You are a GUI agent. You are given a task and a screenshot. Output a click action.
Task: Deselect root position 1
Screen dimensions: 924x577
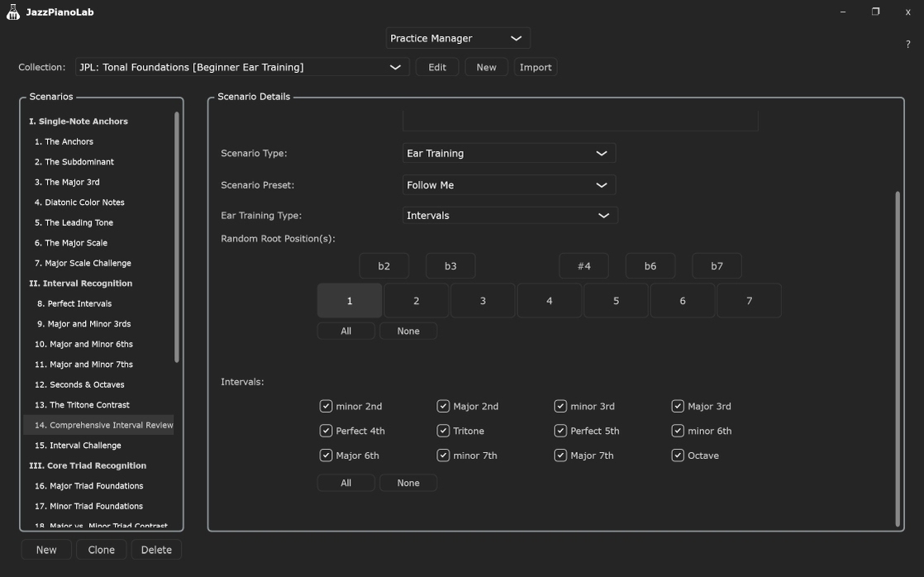tap(350, 301)
